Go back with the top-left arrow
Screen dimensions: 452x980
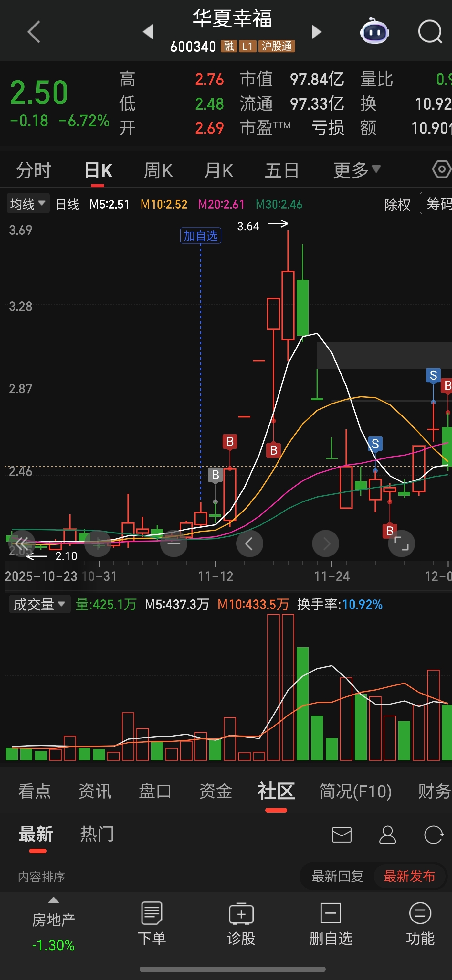[34, 32]
